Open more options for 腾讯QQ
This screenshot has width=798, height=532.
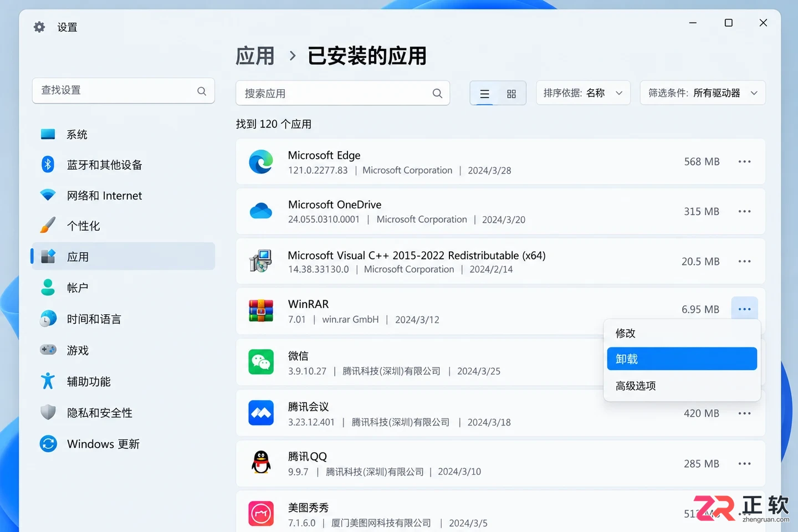(x=744, y=464)
